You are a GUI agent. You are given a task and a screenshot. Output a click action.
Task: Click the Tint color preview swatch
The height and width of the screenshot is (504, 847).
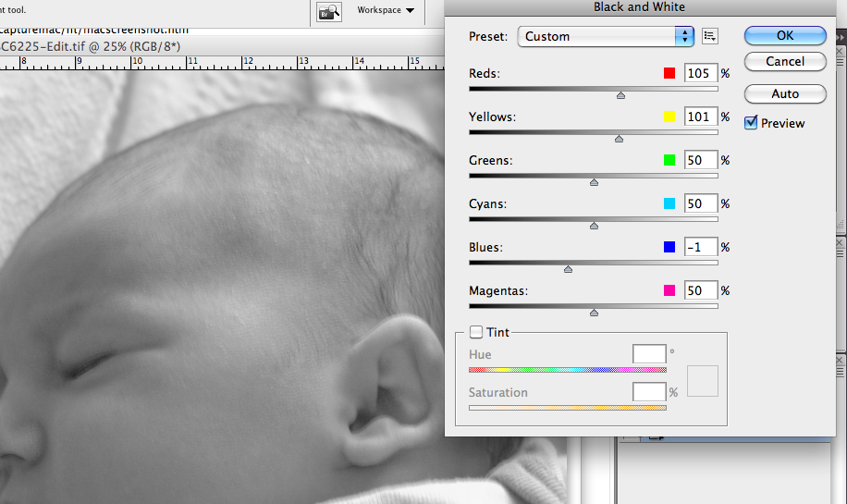703,381
